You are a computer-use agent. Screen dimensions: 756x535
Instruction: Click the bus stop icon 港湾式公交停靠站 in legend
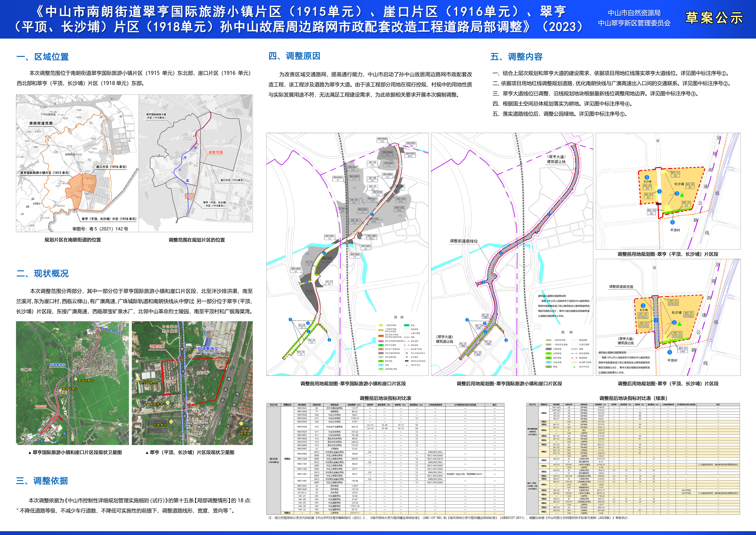point(407,361)
